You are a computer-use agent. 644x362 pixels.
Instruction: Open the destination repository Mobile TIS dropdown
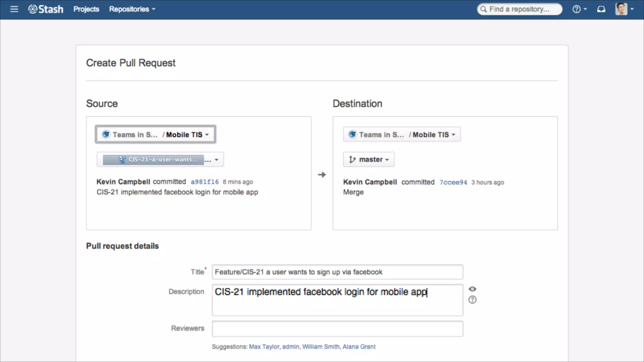pos(402,134)
